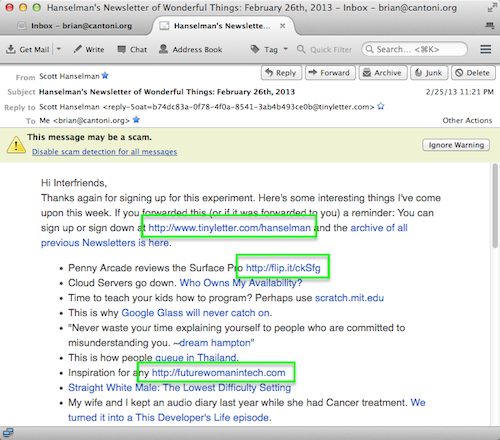Screen dimensions: 500x440
Task: Click the Forward button
Action: click(330, 73)
